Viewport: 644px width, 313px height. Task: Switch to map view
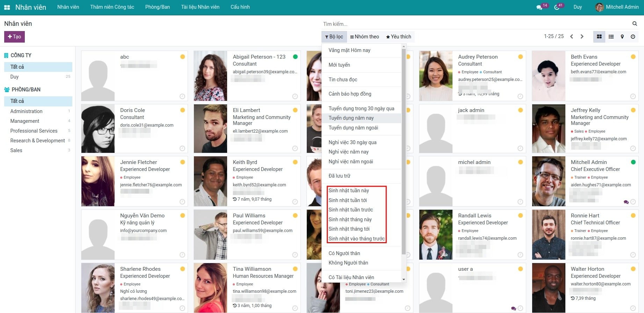tap(622, 37)
